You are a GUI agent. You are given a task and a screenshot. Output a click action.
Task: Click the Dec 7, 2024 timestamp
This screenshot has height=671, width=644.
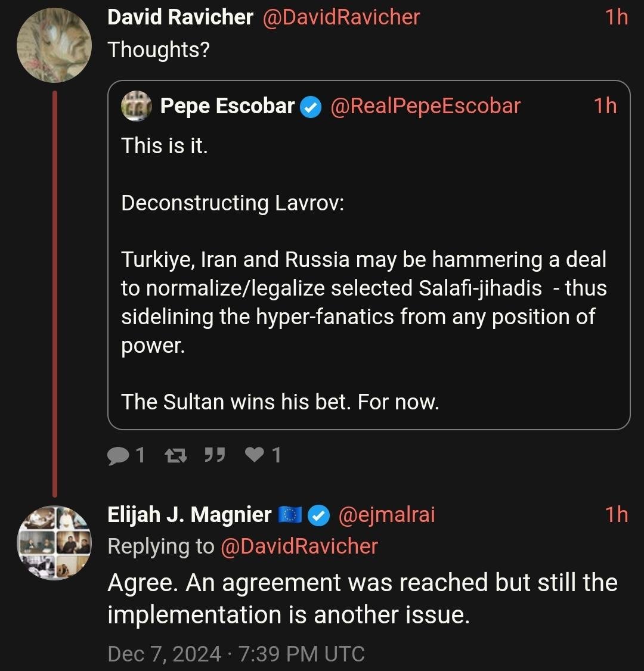coord(236,654)
